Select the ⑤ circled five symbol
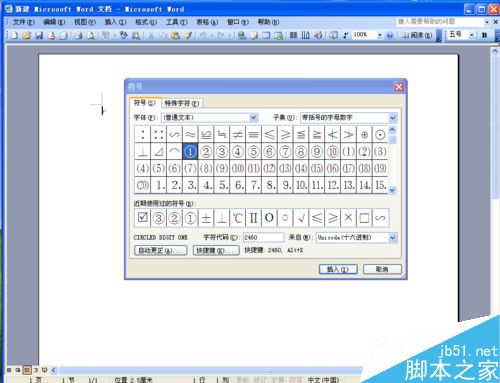500x383 pixels. click(253, 152)
